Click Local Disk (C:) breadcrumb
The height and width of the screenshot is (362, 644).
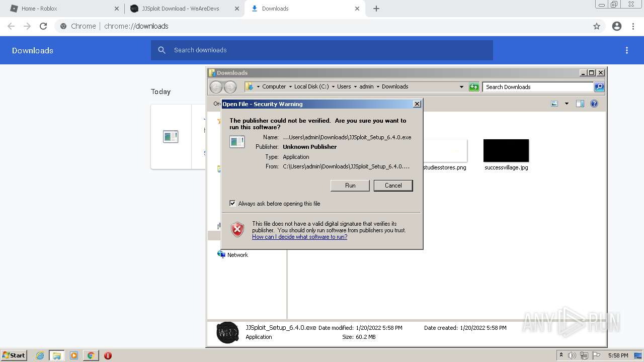tap(311, 86)
